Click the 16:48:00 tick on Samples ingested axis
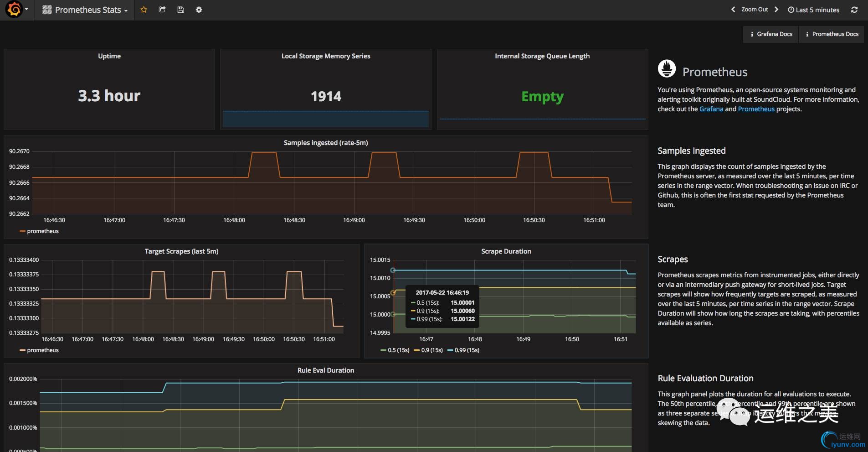 pos(234,220)
